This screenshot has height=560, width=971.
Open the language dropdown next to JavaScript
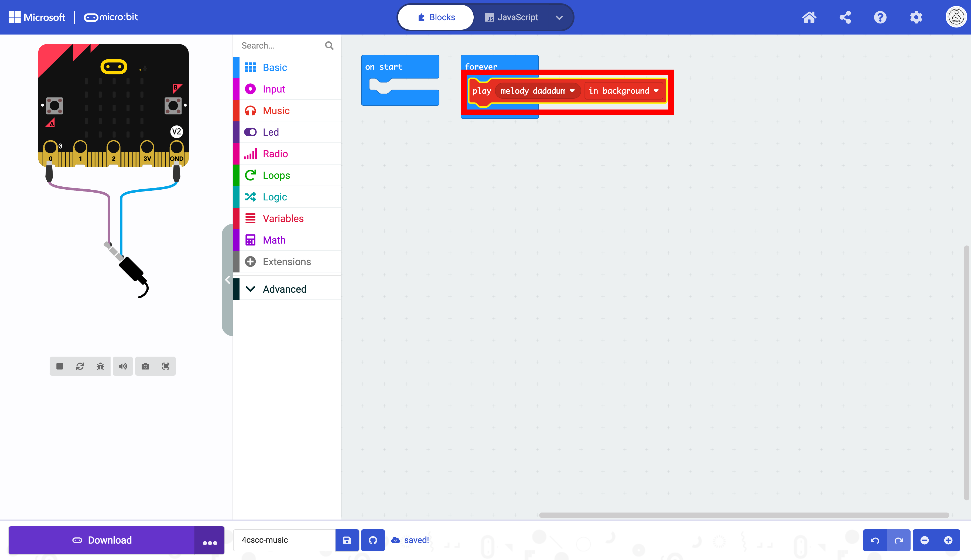pyautogui.click(x=559, y=17)
